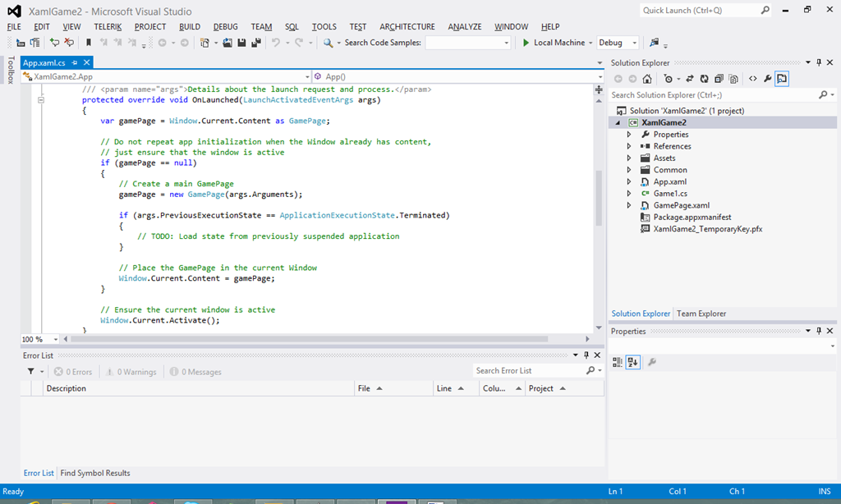The image size is (841, 504).
Task: Expand the GamePage.xaml node
Action: point(629,205)
